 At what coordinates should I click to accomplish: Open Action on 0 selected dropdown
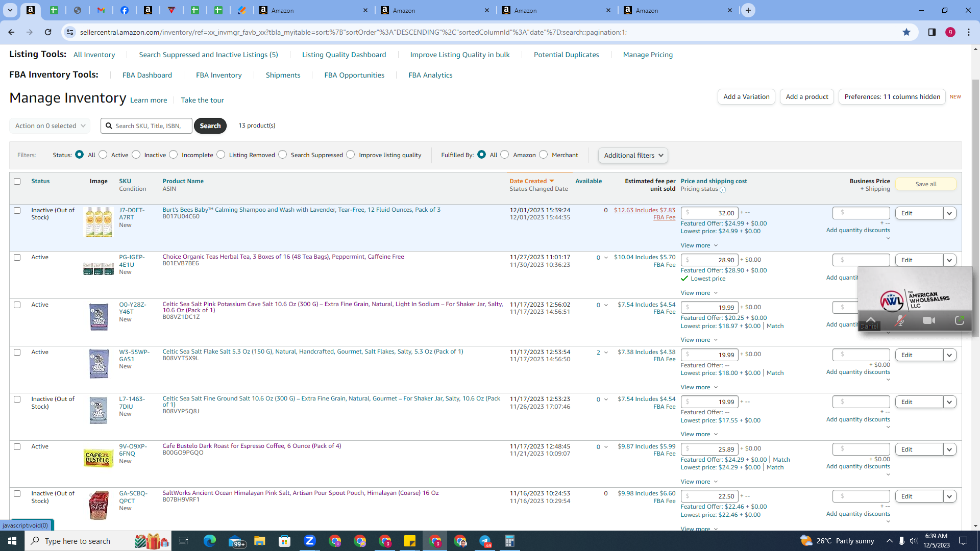(50, 126)
